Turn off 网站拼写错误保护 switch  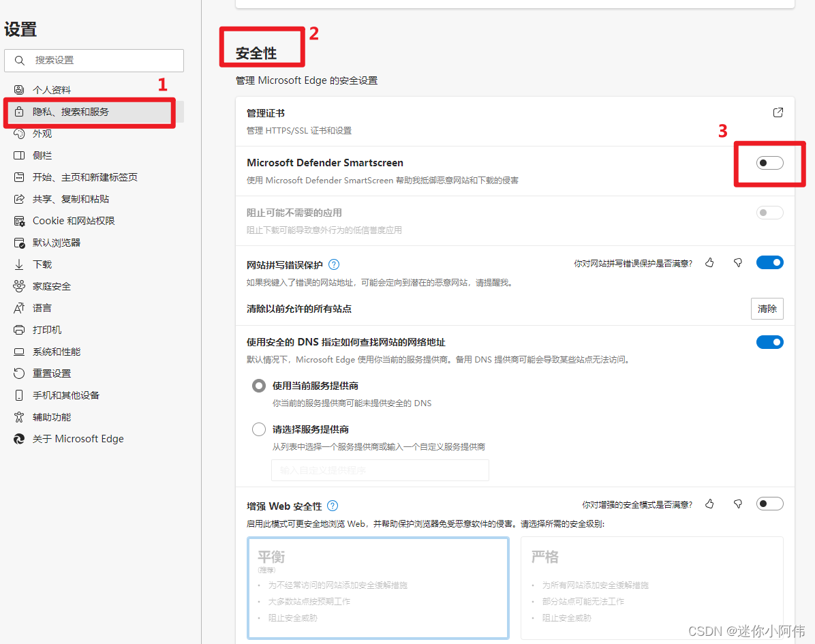(x=770, y=262)
